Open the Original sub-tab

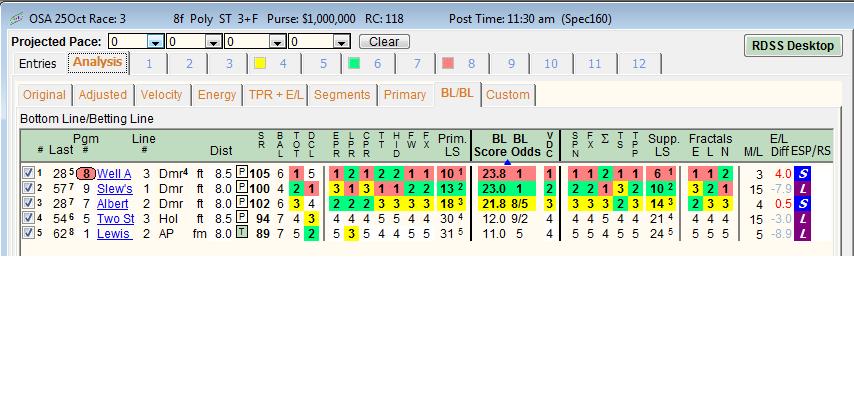click(44, 95)
